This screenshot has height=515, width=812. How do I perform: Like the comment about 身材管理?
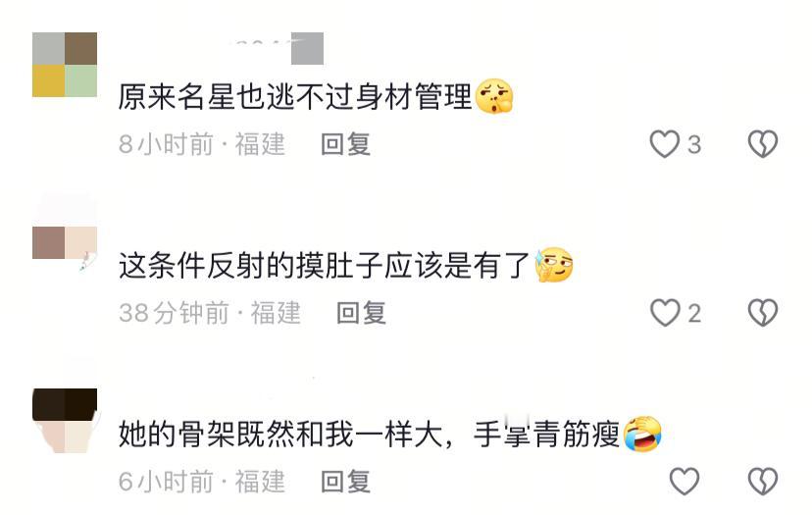665,144
